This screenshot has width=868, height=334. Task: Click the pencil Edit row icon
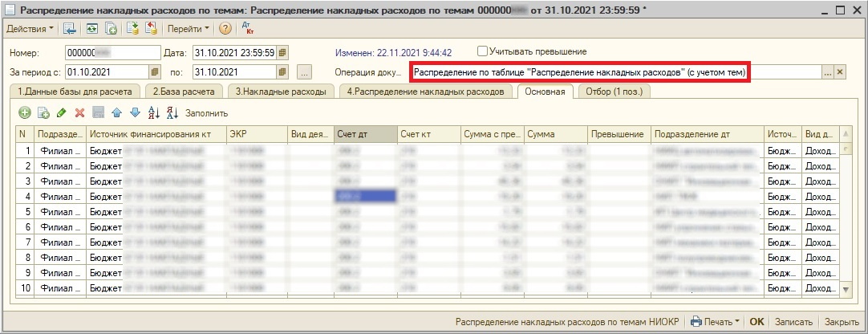[x=62, y=113]
